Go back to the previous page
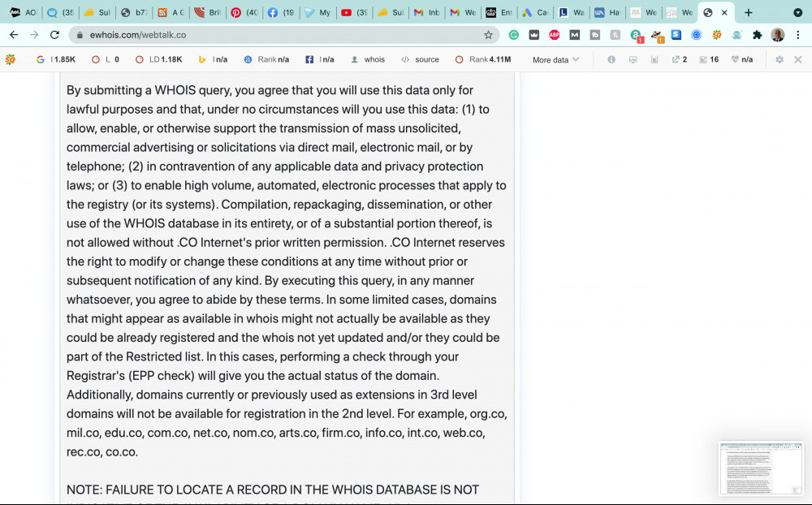This screenshot has height=505, width=812. point(14,35)
